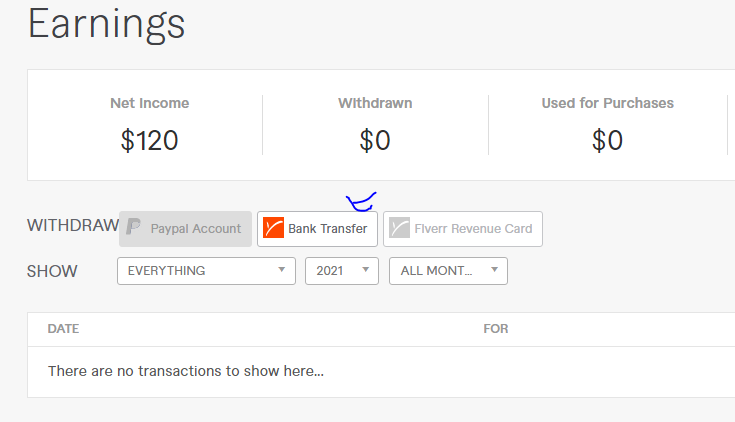This screenshot has height=422, width=735.
Task: Click the WITHDRAW row label
Action: 72,226
